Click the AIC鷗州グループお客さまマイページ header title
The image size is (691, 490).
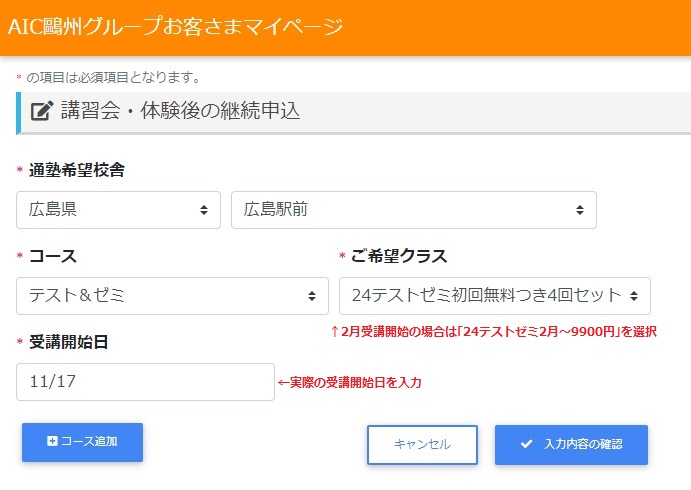pos(175,27)
